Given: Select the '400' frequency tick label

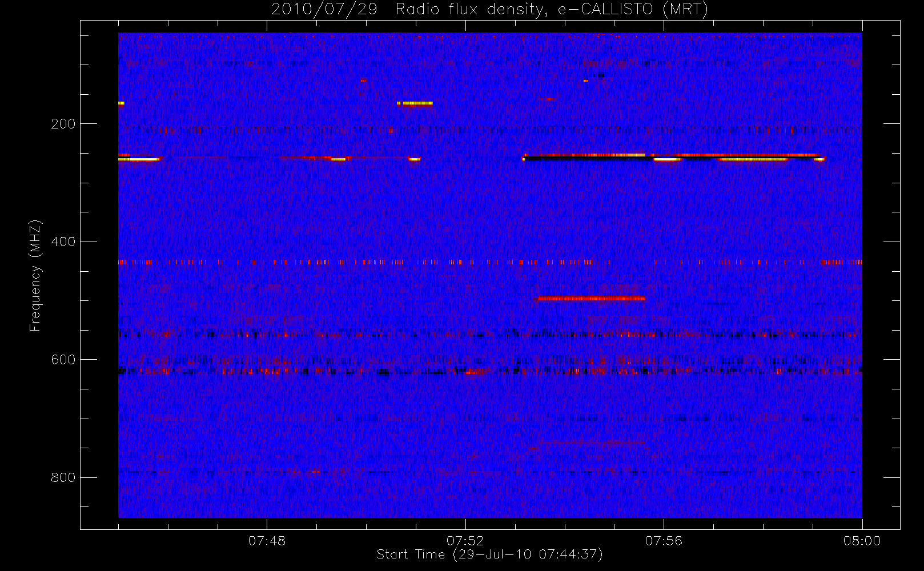Looking at the screenshot, I should pyautogui.click(x=63, y=242).
